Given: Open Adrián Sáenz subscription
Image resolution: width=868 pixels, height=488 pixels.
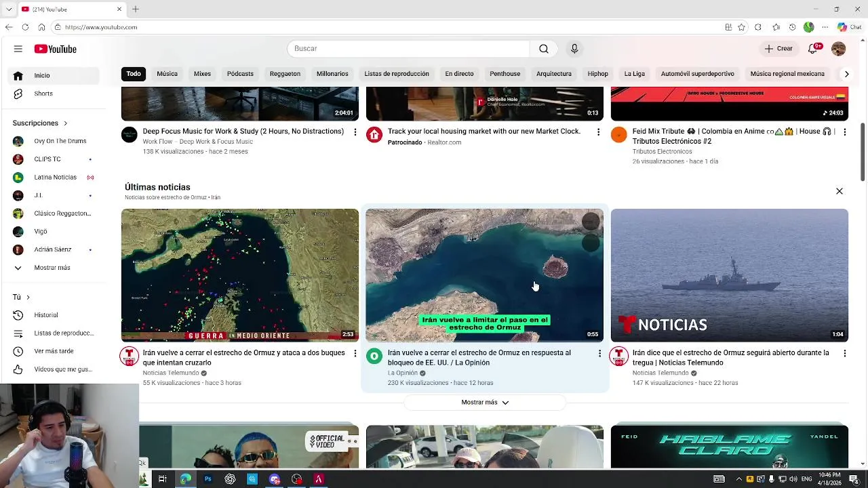Looking at the screenshot, I should pos(53,249).
